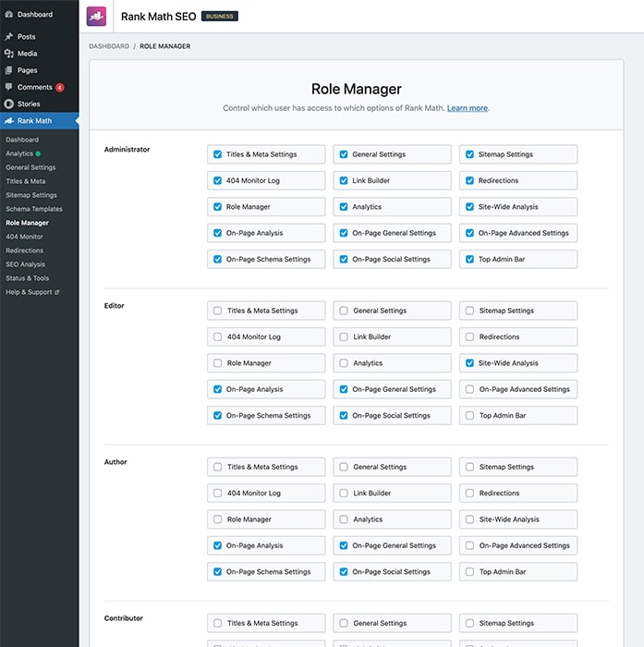Enable Editor Redirections checkbox
Viewport: 644px width, 647px height.
[x=469, y=336]
